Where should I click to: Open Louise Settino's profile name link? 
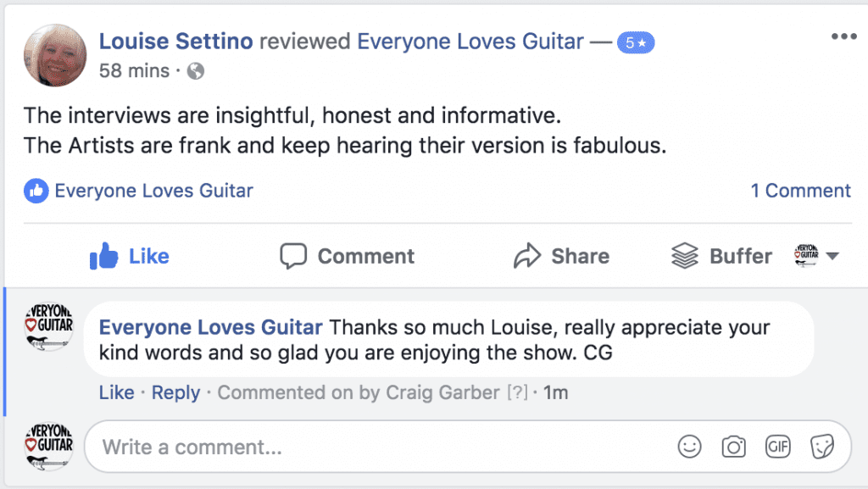pyautogui.click(x=175, y=42)
